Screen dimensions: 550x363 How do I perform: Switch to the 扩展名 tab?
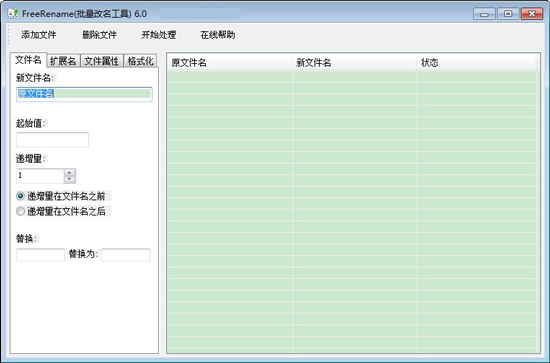pyautogui.click(x=63, y=61)
